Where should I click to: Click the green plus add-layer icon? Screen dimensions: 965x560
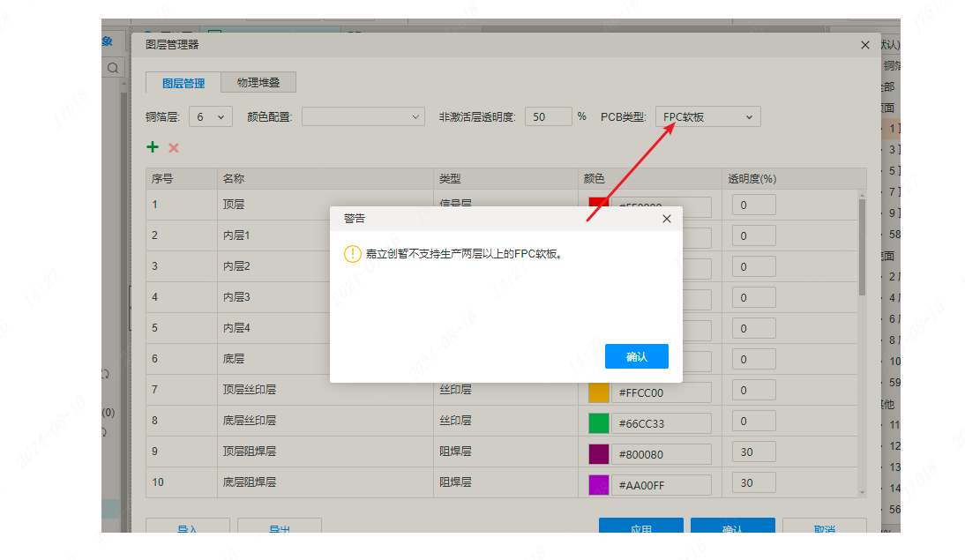pyautogui.click(x=153, y=147)
